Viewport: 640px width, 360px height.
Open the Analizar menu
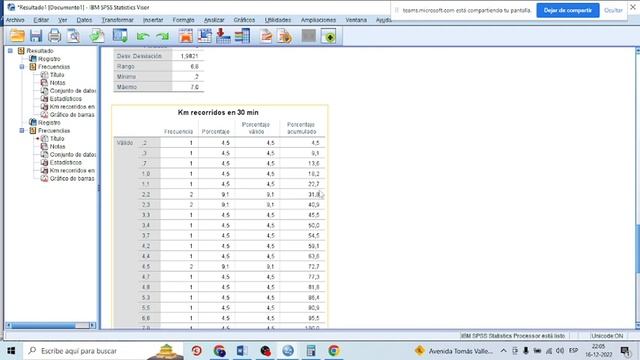(x=214, y=20)
